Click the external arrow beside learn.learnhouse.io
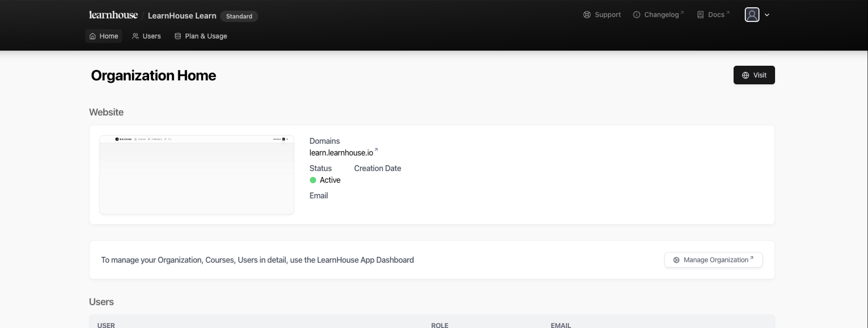The width and height of the screenshot is (868, 328). [x=376, y=150]
